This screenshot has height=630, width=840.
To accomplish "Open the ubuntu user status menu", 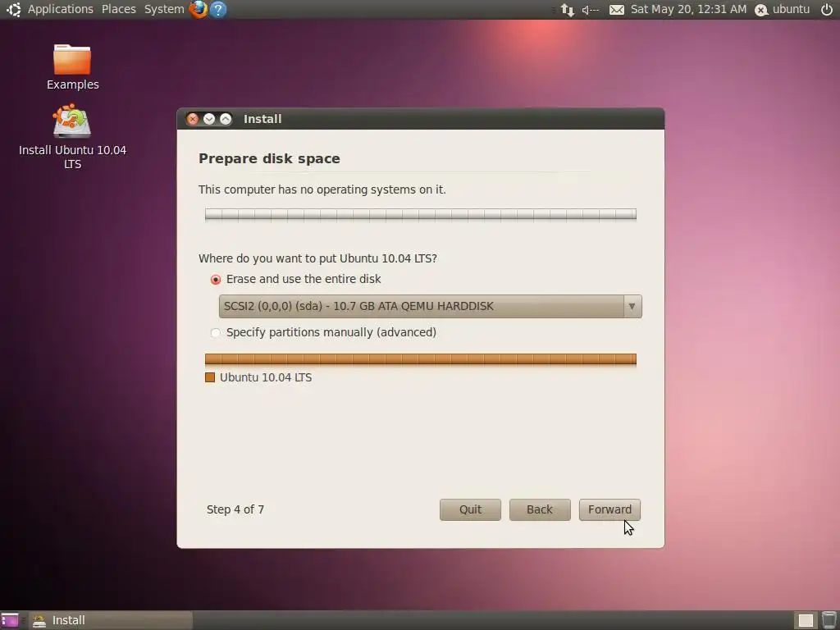I will coord(782,9).
